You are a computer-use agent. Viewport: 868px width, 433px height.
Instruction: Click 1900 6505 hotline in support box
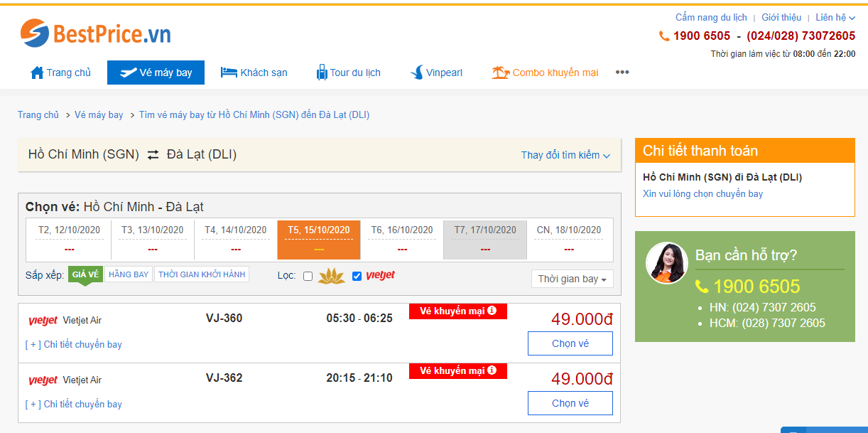(756, 287)
